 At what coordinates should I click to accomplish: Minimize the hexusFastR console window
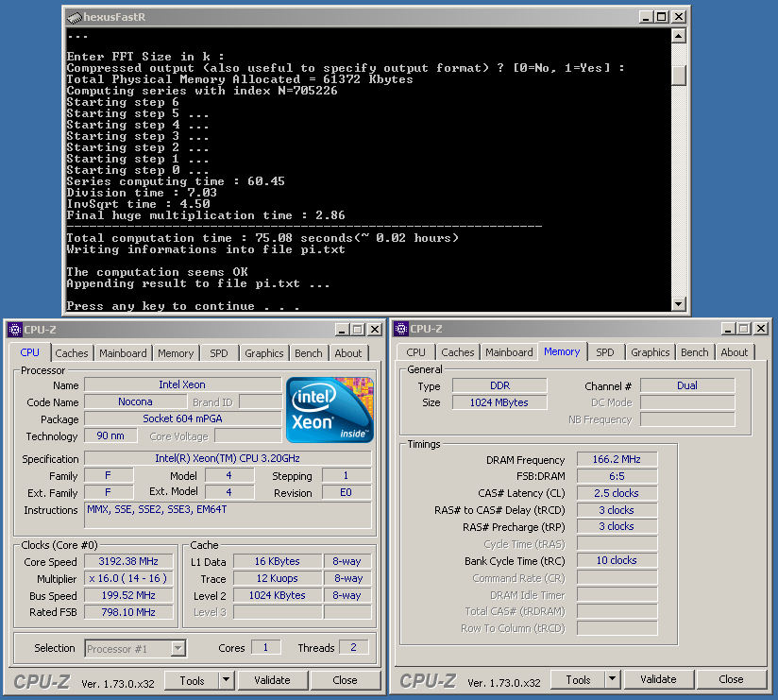(x=646, y=17)
